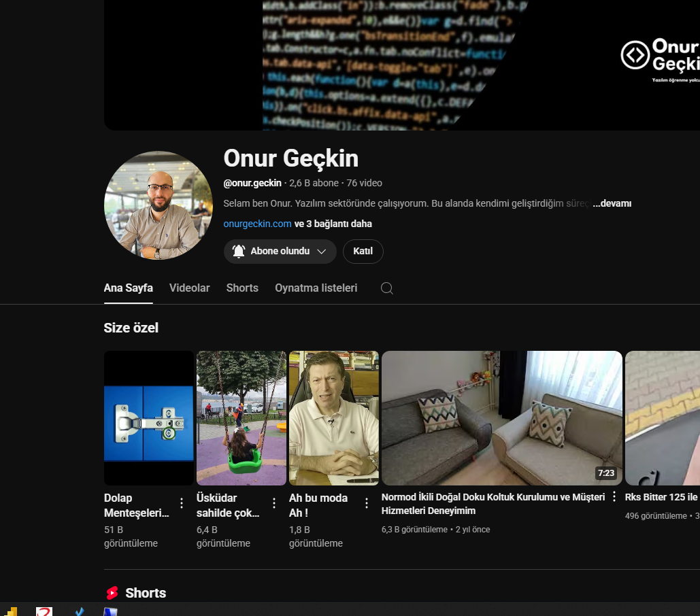Image resolution: width=700 pixels, height=616 pixels.
Task: Open more options for Dolap Menteşeleri short
Action: 181,503
